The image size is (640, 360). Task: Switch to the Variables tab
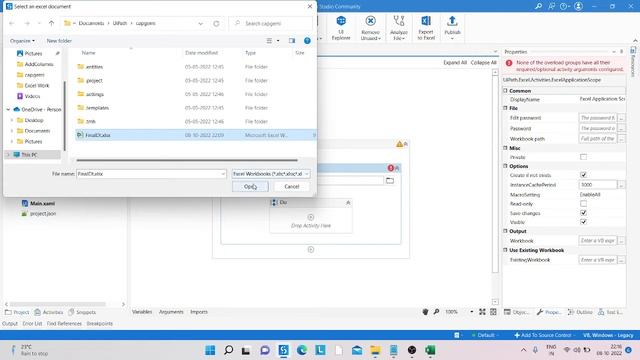(142, 311)
